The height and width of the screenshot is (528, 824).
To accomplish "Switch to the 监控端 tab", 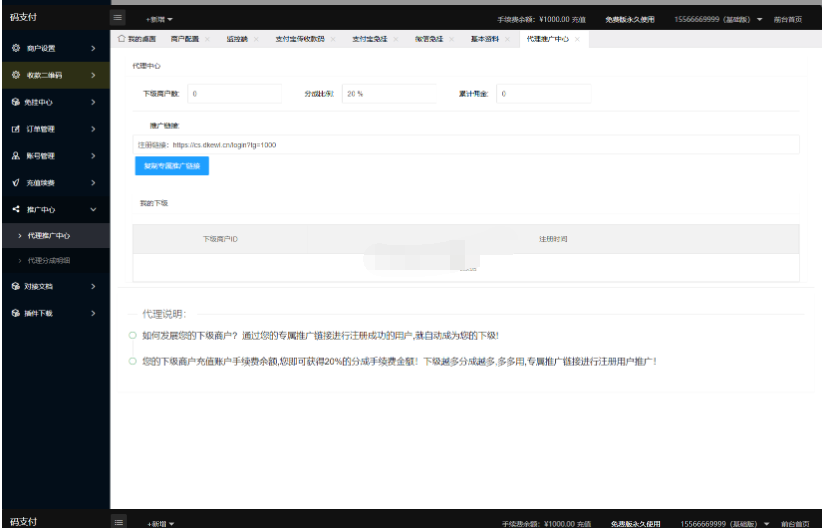I will 237,39.
